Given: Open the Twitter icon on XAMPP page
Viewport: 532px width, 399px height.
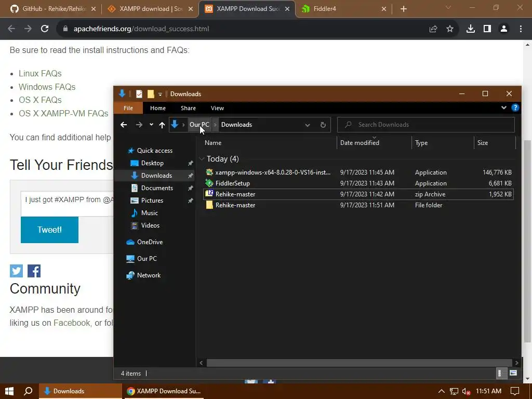Looking at the screenshot, I should 16,271.
